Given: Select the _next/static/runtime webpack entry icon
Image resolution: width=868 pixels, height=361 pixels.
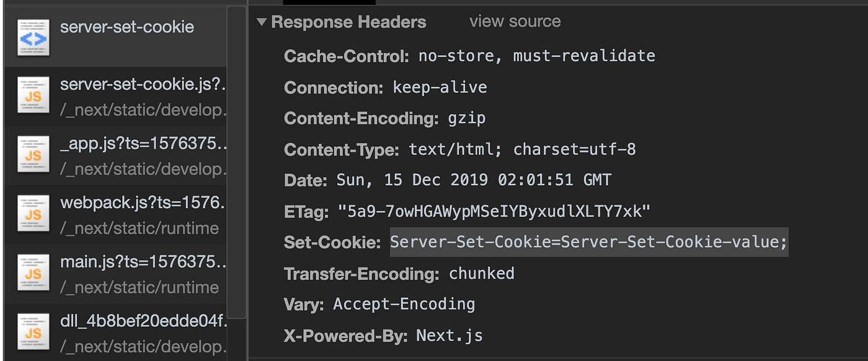Looking at the screenshot, I should (33, 214).
